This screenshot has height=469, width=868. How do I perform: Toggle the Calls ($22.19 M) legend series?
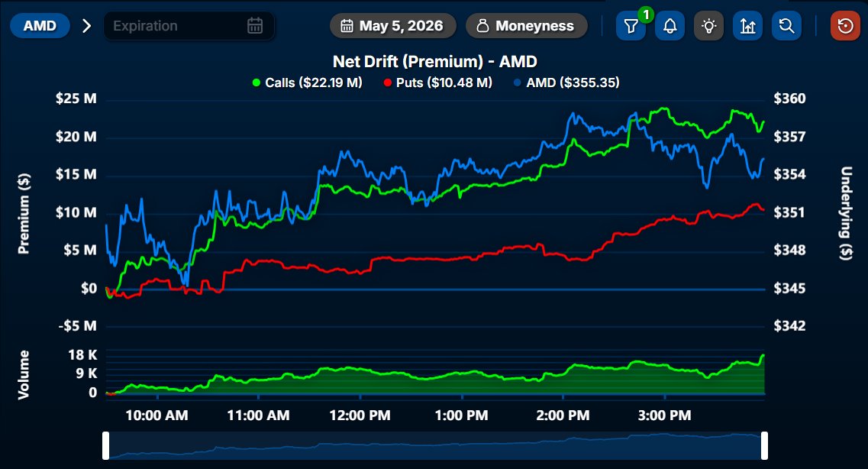[x=307, y=82]
